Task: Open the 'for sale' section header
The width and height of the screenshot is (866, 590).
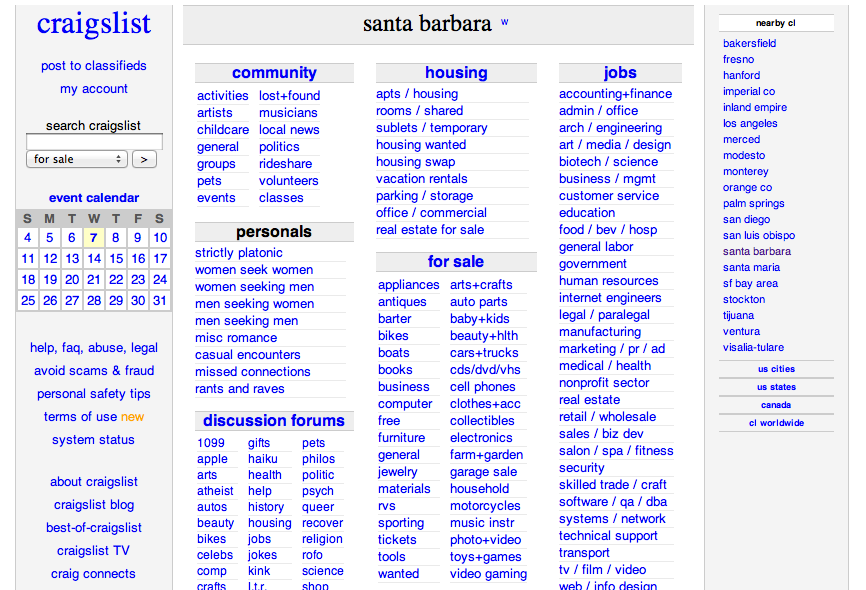Action: tap(456, 261)
